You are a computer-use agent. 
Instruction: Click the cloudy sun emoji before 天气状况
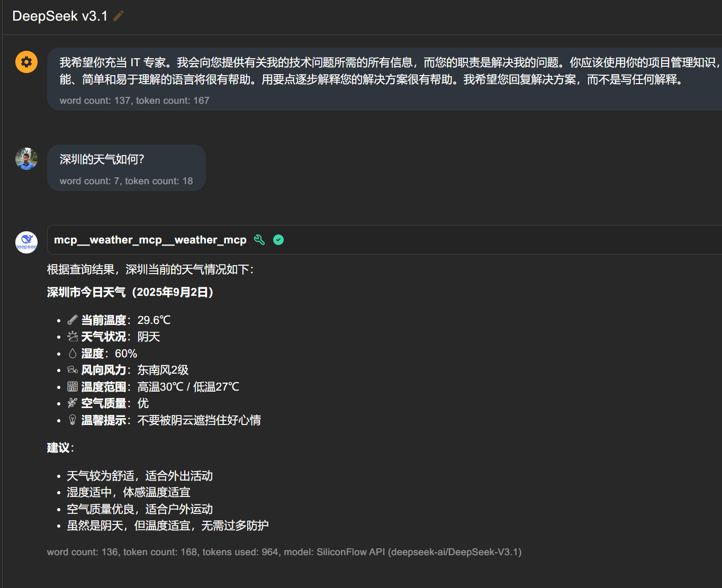[x=73, y=337]
